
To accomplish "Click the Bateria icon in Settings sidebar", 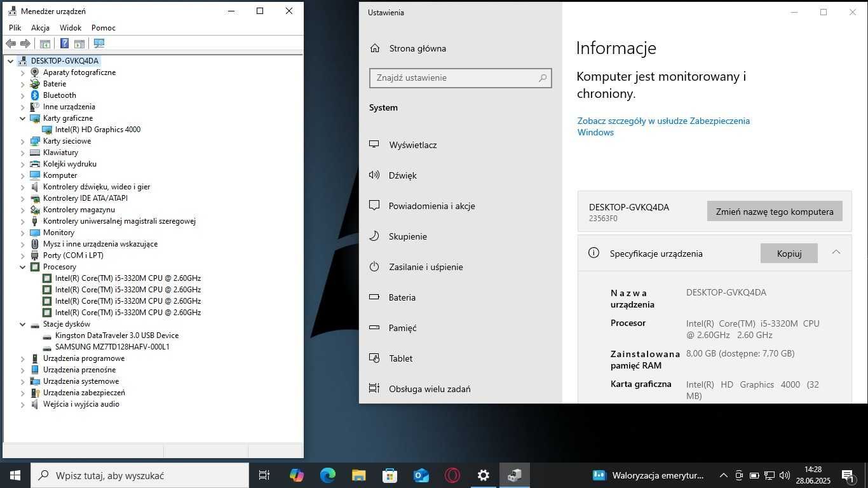I will [x=374, y=297].
